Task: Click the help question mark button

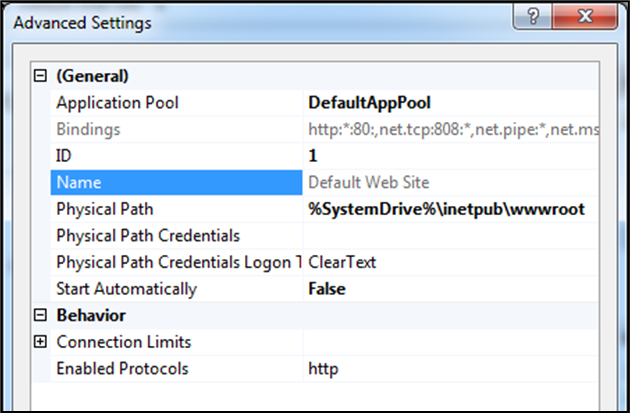Action: pyautogui.click(x=532, y=17)
